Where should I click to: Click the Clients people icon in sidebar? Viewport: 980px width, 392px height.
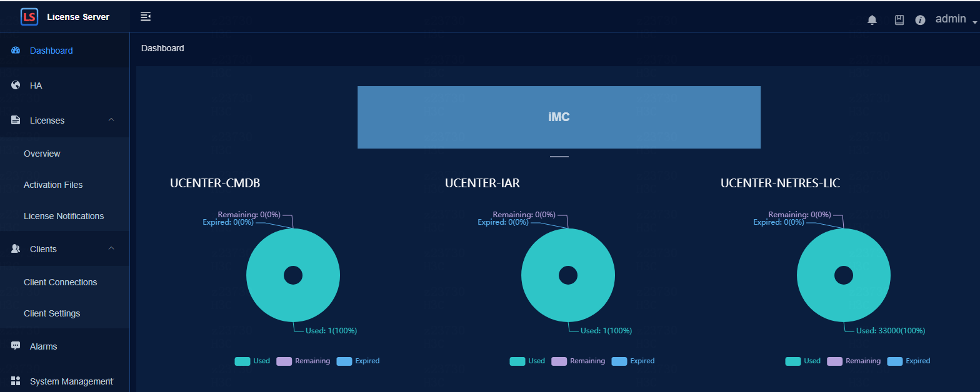point(16,249)
